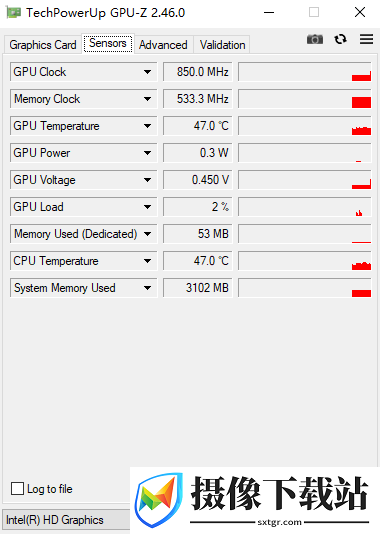The width and height of the screenshot is (380, 534).
Task: Open the Advanced tab
Action: (163, 45)
